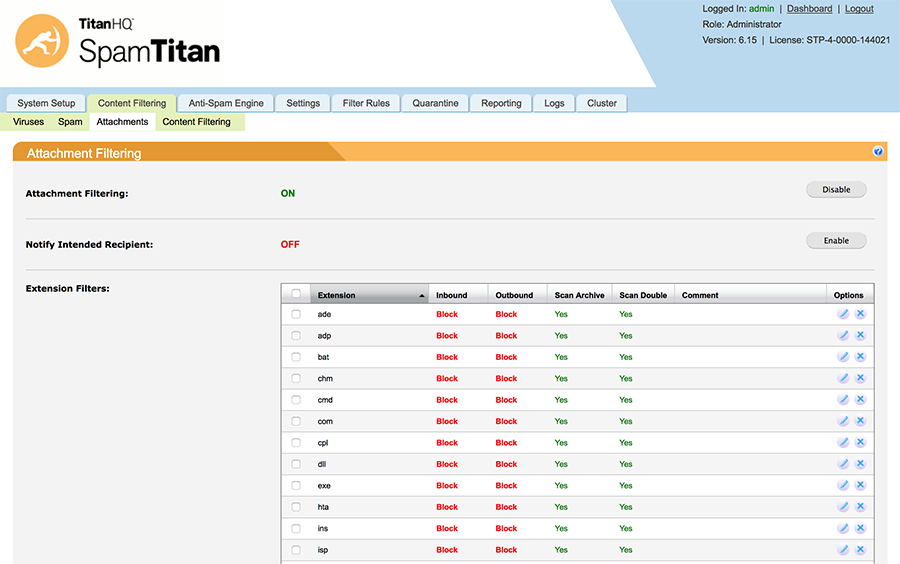This screenshot has height=564, width=900.
Task: Edit the chm extension filter
Action: 843,378
